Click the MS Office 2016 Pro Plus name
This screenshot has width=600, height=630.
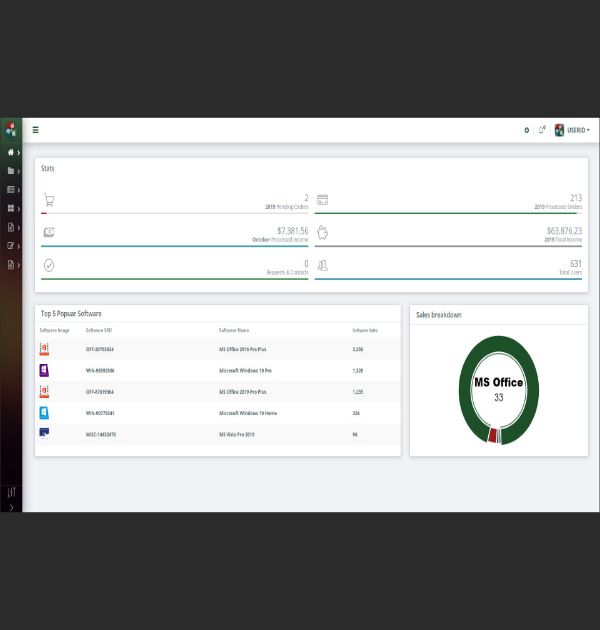243,349
